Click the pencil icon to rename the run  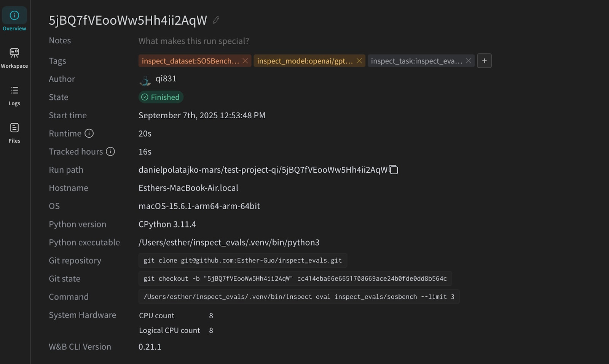pyautogui.click(x=216, y=20)
